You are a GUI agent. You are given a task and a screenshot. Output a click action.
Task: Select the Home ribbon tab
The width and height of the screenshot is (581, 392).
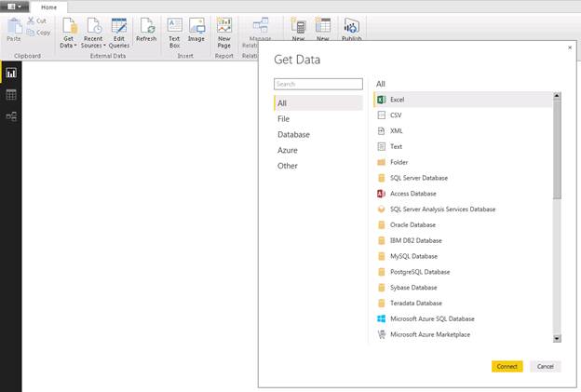(x=49, y=7)
